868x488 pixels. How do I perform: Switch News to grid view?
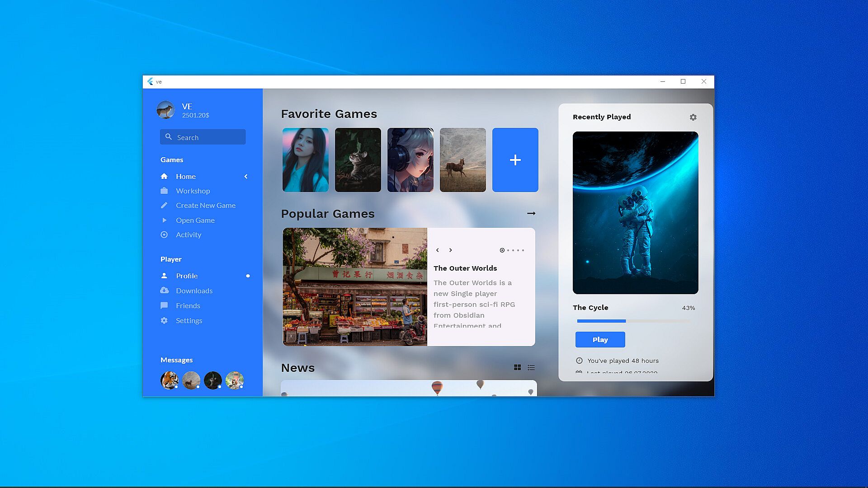518,368
